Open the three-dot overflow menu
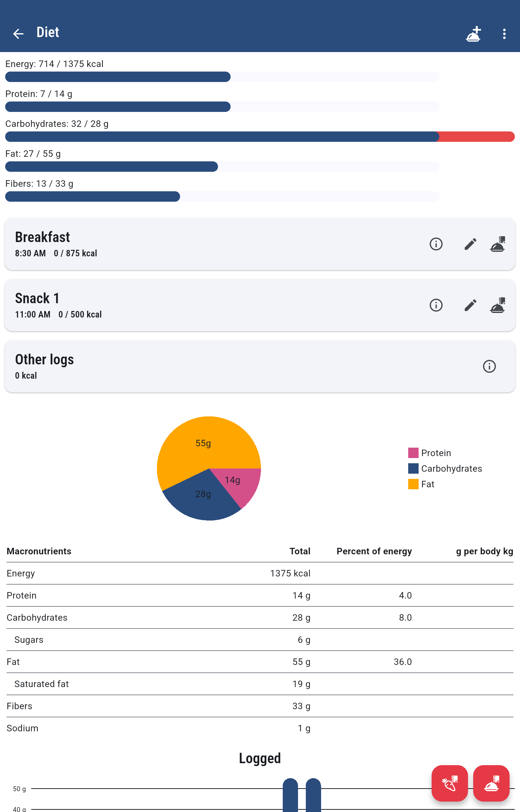The width and height of the screenshot is (520, 812). tap(504, 34)
